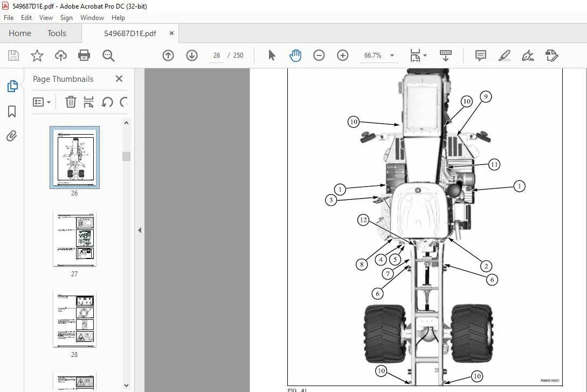This screenshot has width=587, height=392.
Task: Open the Bookmarks sidebar icon
Action: (12, 111)
